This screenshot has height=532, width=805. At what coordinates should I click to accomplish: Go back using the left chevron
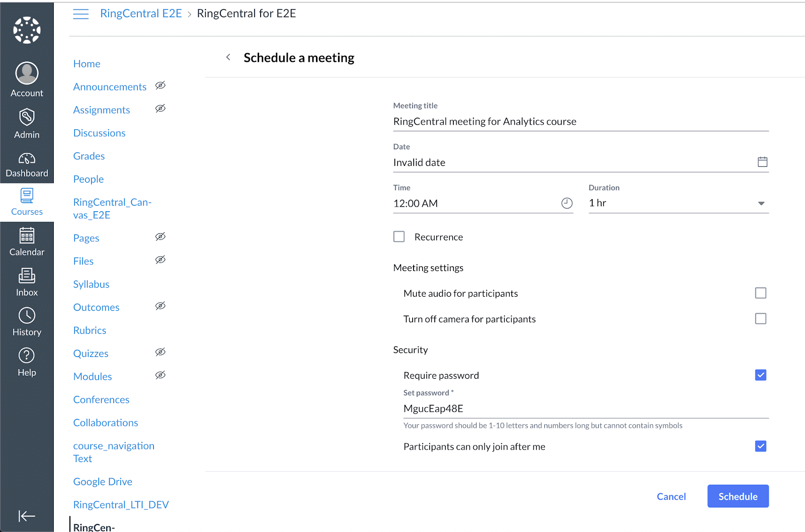[x=228, y=57]
